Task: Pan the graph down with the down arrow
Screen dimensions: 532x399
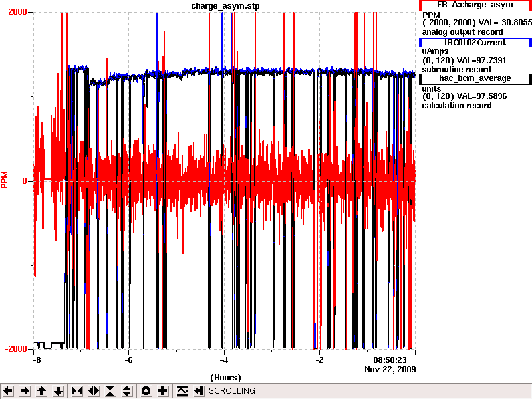Action: (x=59, y=391)
